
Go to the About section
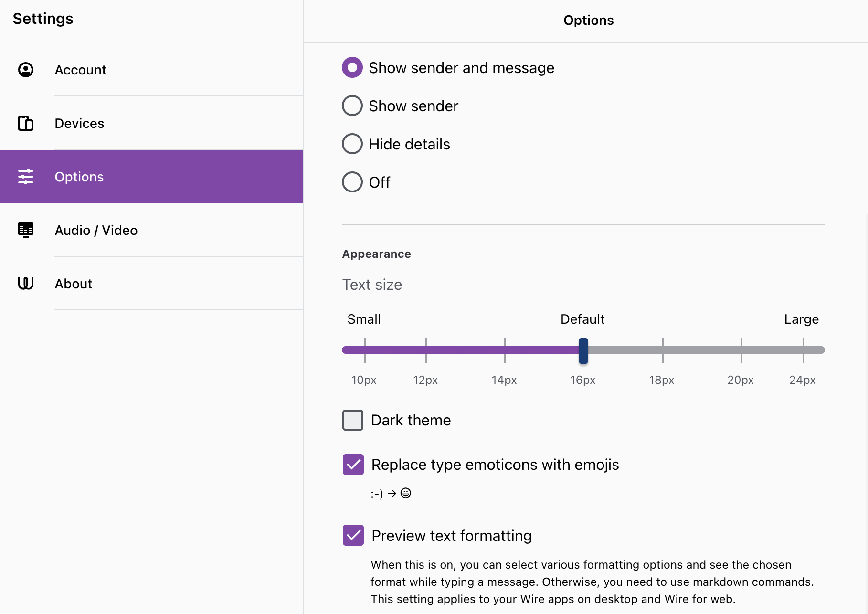[74, 284]
